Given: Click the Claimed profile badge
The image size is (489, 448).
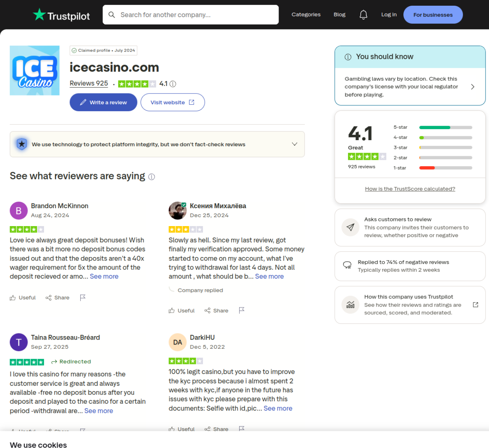Looking at the screenshot, I should pos(104,50).
